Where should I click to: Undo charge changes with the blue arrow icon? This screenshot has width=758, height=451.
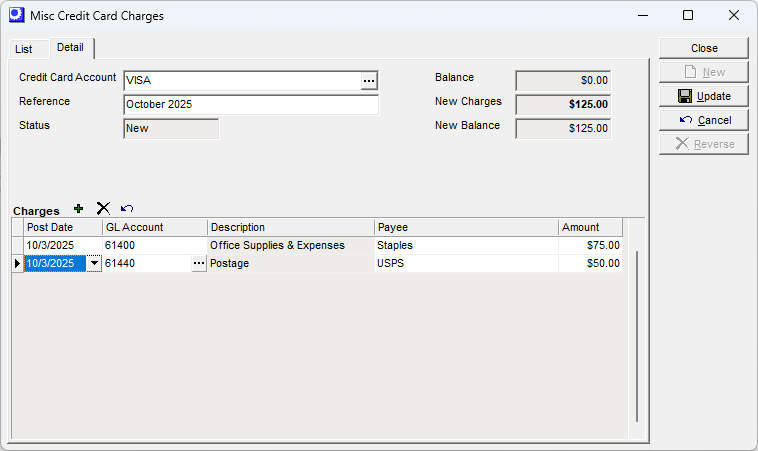click(x=127, y=208)
